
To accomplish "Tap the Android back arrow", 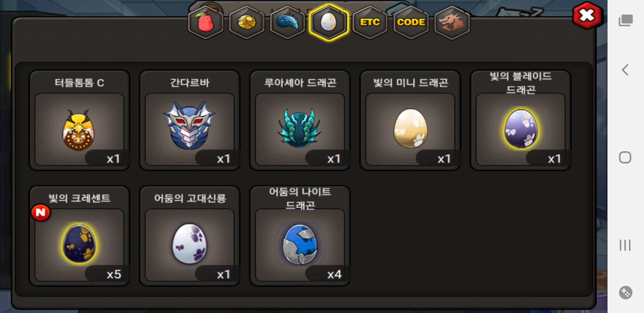I will (x=625, y=70).
